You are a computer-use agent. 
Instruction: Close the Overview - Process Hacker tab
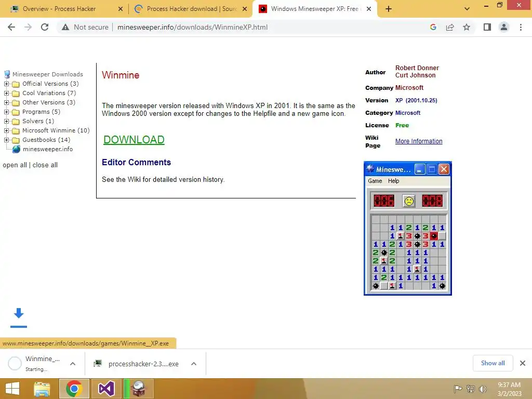(121, 9)
